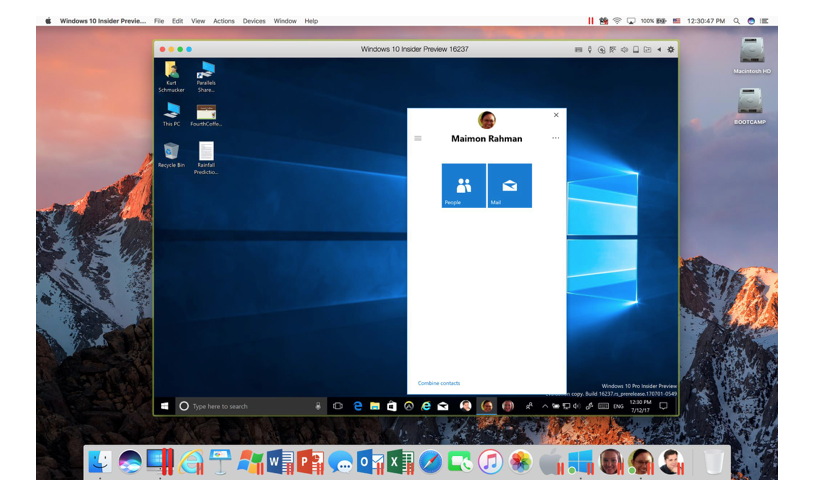Select the This PC desktop icon
The width and height of the screenshot is (820, 498).
(x=172, y=115)
